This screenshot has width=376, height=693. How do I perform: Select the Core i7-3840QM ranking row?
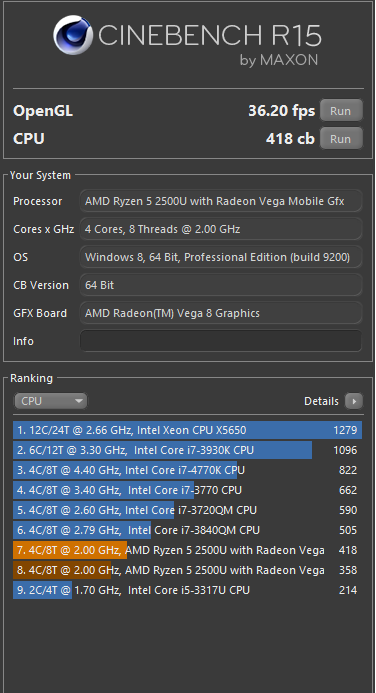tap(188, 530)
